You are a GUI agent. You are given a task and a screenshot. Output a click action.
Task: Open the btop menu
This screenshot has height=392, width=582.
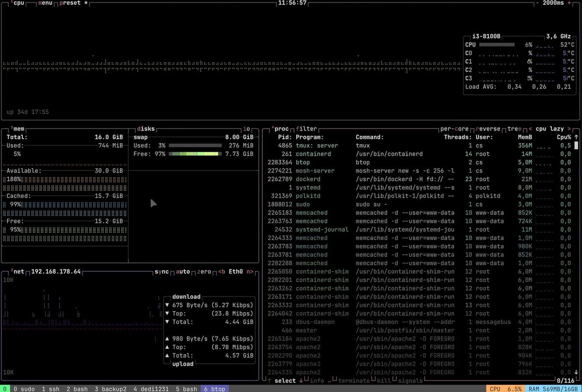45,3
